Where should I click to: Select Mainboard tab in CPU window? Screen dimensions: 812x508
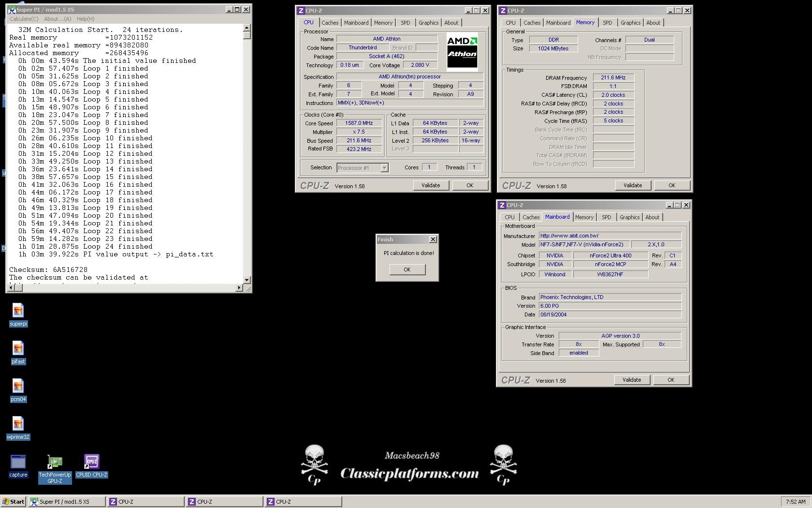point(356,23)
